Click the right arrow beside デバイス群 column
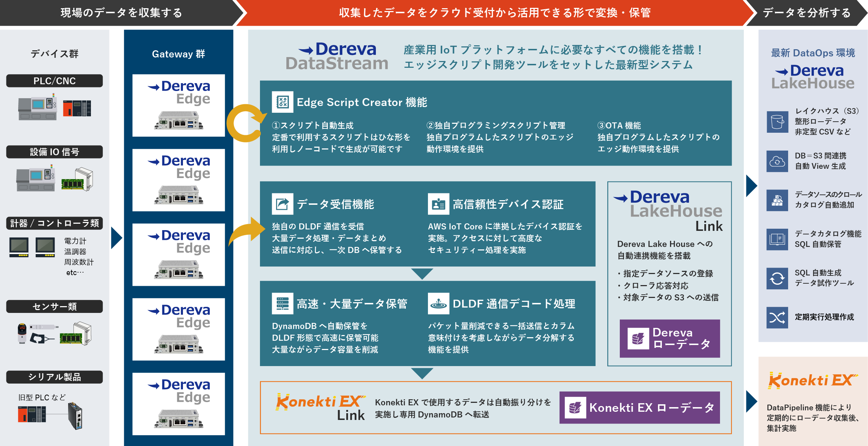868x446 pixels. [116, 238]
